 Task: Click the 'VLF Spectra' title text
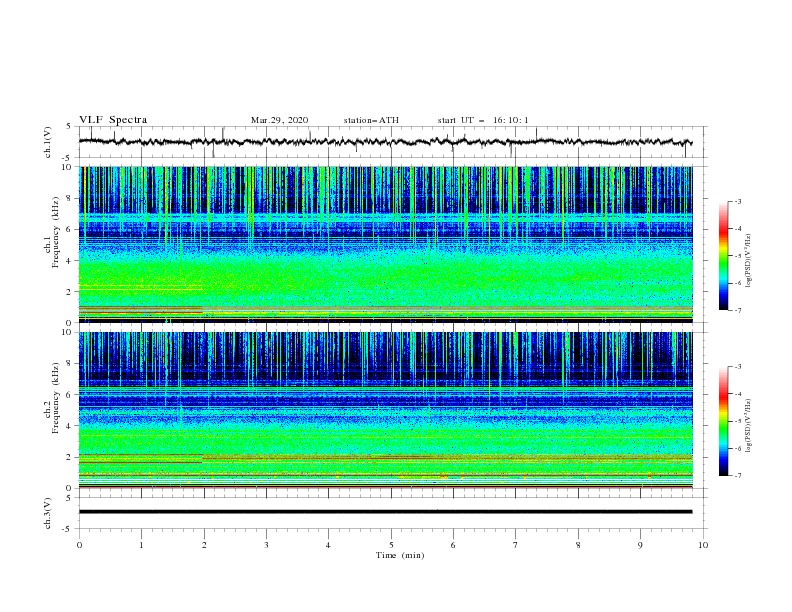(113, 120)
